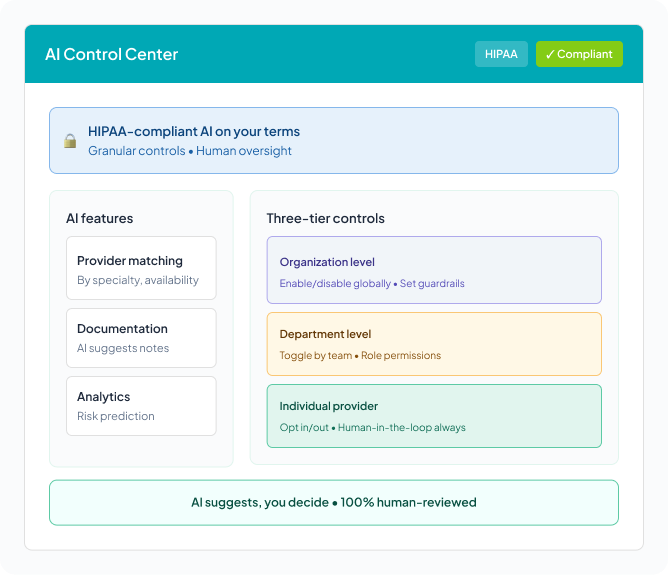Open the Provider matching feature card
Screen dimensions: 668x575
click(x=141, y=268)
